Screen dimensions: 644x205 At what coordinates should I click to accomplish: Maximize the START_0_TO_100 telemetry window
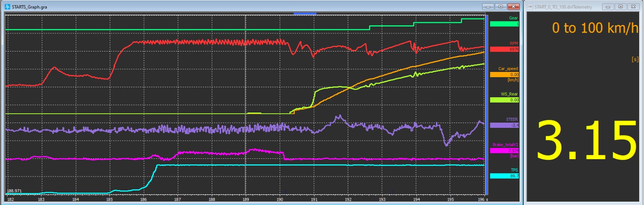point(620,7)
